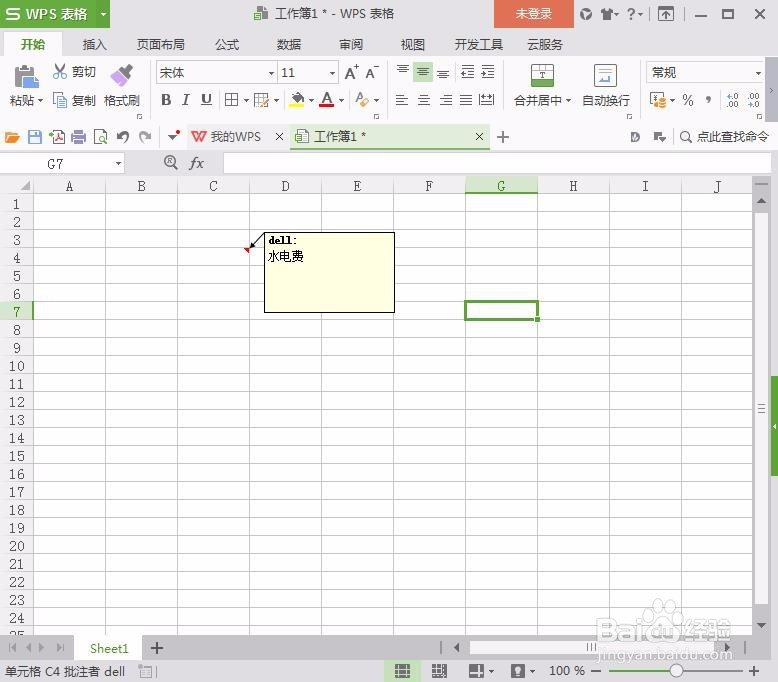Viewport: 778px width, 682px height.
Task: Redo the last action
Action: pos(145,137)
